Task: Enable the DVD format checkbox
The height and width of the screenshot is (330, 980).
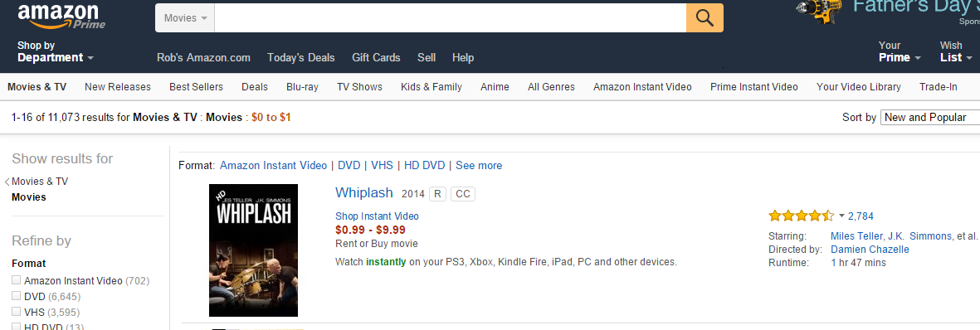Action: [17, 296]
